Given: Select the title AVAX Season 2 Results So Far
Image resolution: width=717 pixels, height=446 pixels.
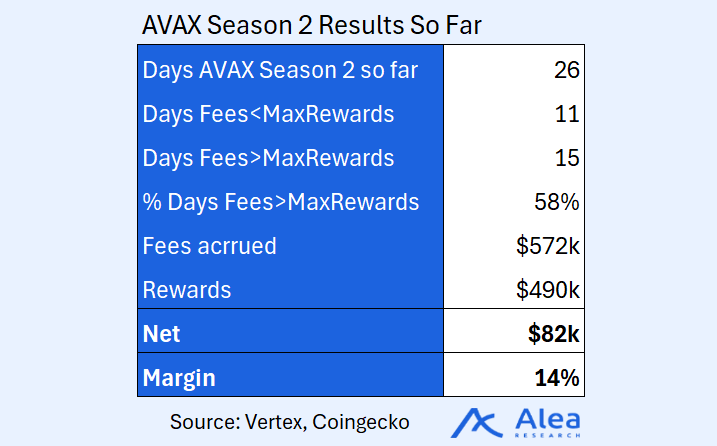Looking at the screenshot, I should coord(311,25).
